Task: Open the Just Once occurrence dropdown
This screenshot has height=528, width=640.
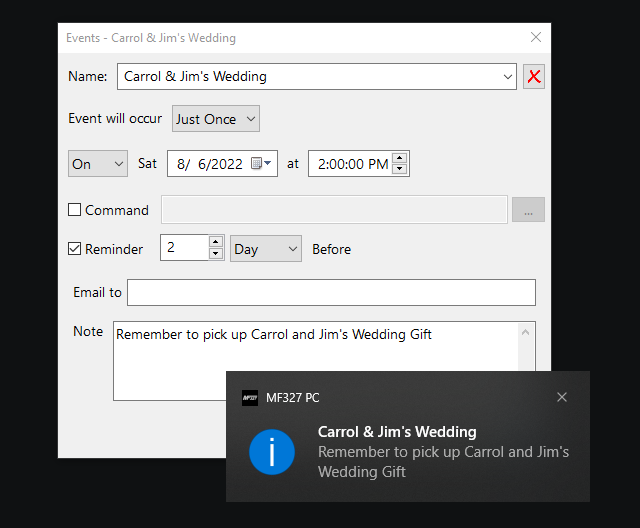Action: (x=216, y=119)
